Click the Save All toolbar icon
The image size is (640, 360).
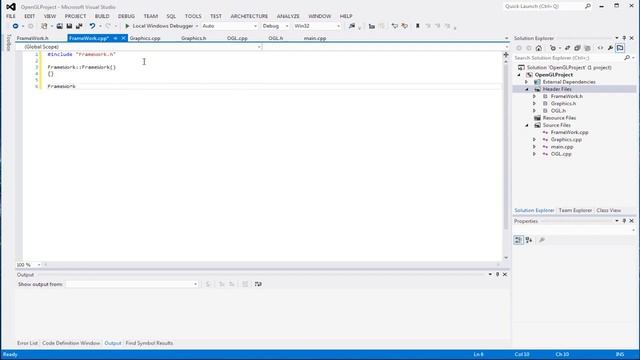point(79,26)
